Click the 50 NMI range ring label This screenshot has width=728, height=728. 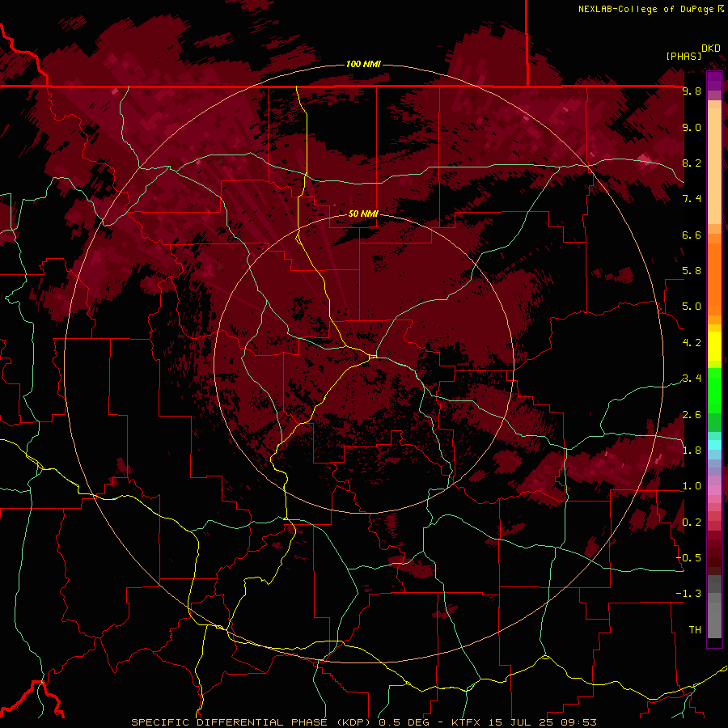363,214
